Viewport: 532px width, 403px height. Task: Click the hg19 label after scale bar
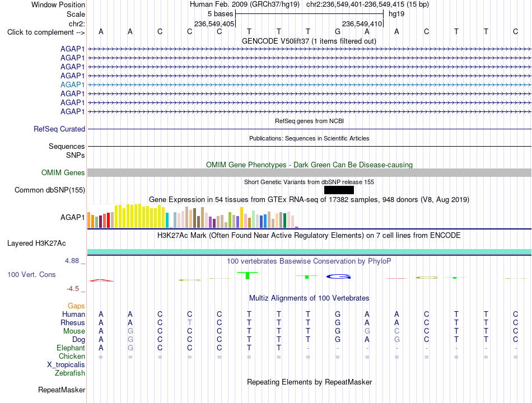pos(396,14)
